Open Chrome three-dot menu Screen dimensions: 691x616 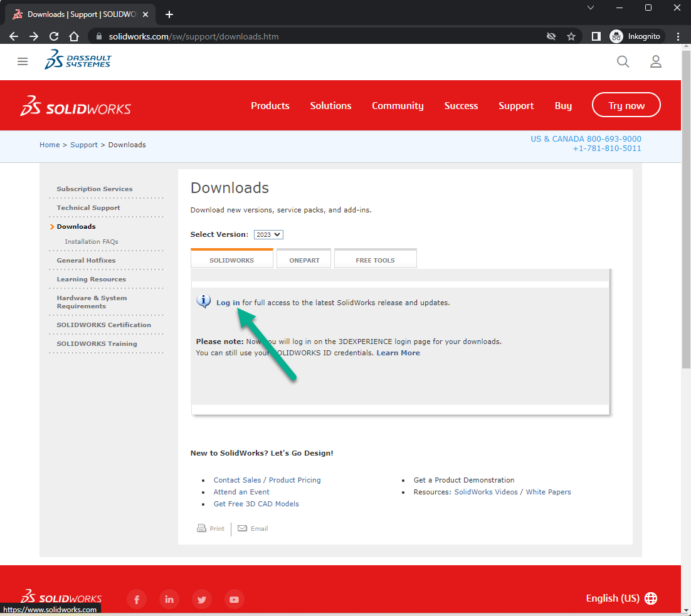click(678, 36)
